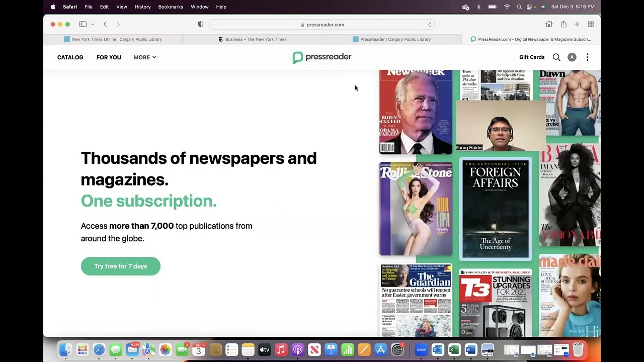Click the Safari home button
Screen dimensions: 644x362
tap(549, 24)
